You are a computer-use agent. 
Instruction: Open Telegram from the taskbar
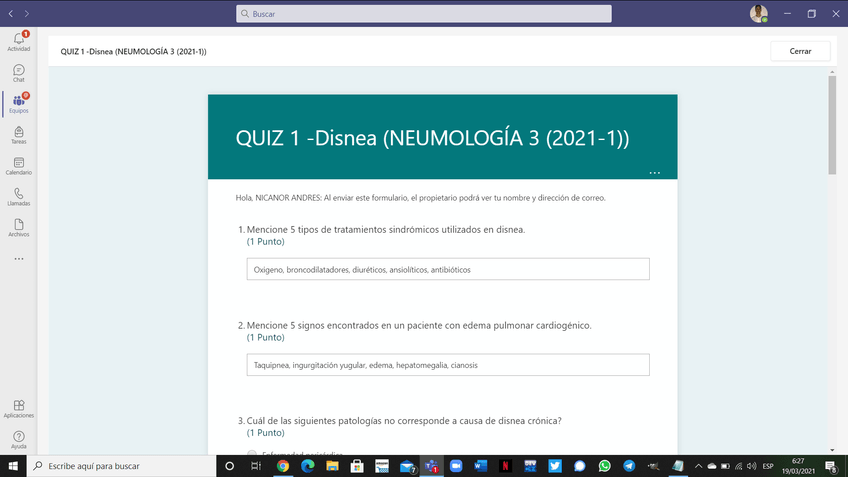tap(629, 466)
